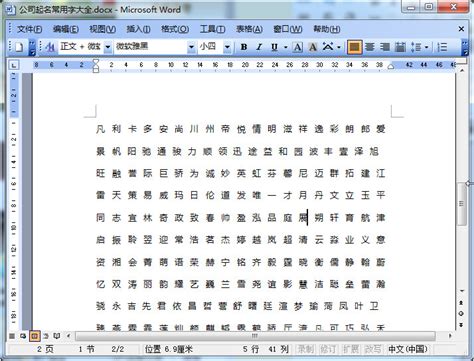
Task: Click the vertical scrollbar thumb
Action: pos(461,203)
